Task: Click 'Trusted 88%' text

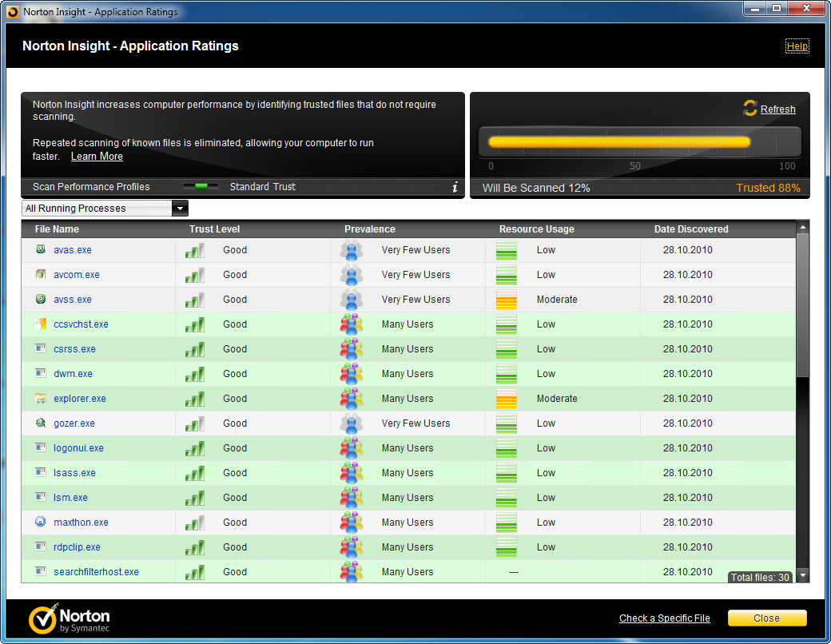Action: 768,188
